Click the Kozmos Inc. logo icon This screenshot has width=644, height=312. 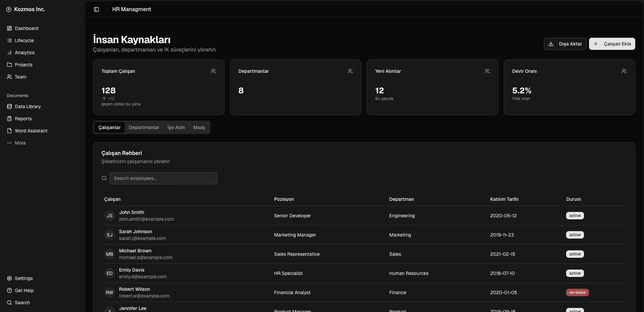tap(9, 9)
